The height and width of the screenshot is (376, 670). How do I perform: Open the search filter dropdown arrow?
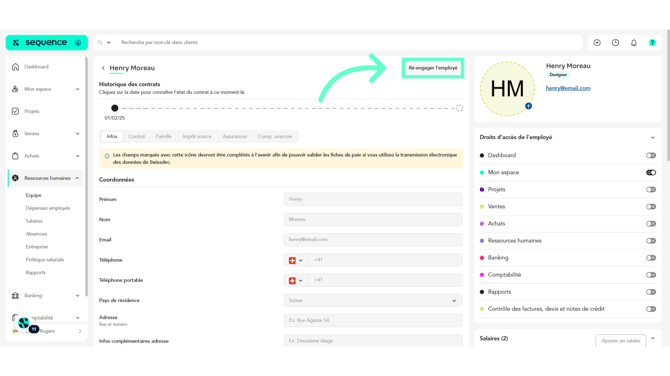109,42
